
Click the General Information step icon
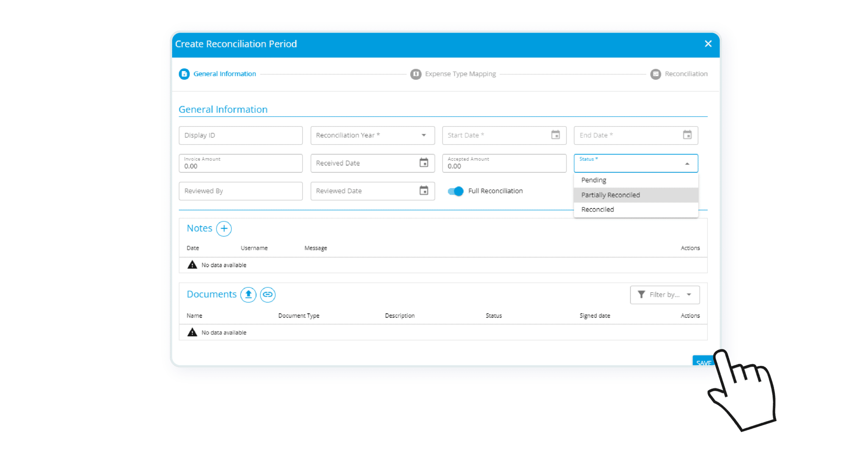pyautogui.click(x=184, y=74)
